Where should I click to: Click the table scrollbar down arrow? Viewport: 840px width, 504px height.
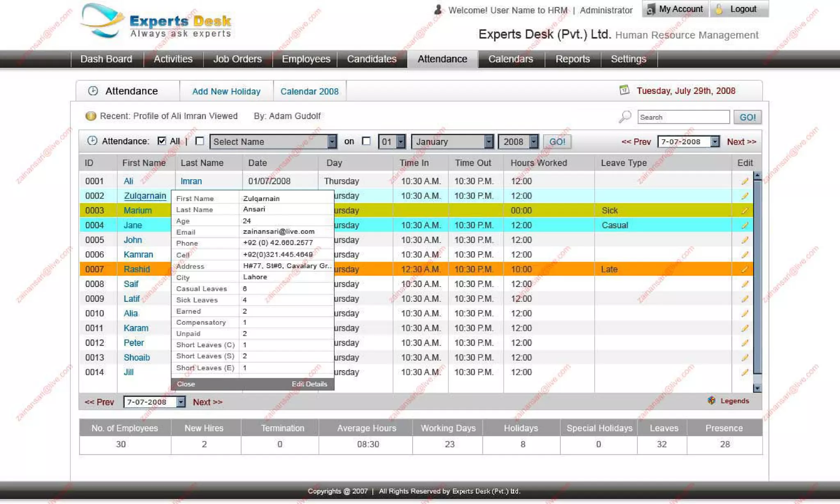[x=757, y=388]
